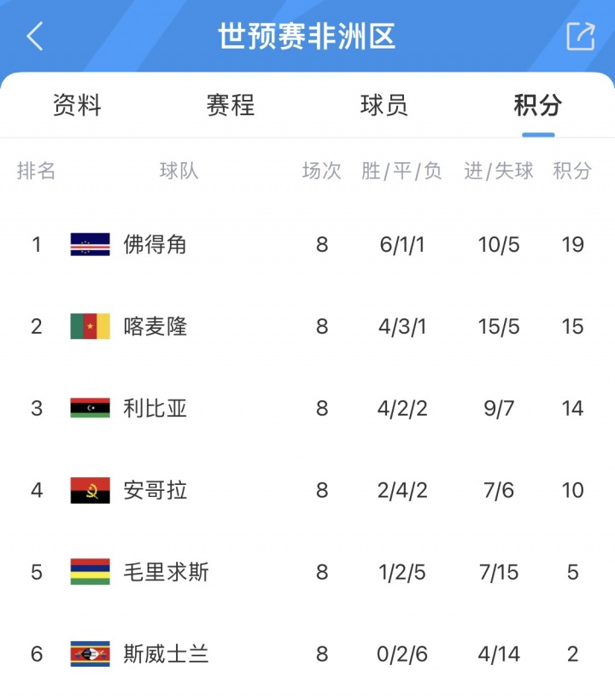Tap the Angola flag icon
Image resolution: width=615 pixels, height=700 pixels.
[x=90, y=491]
